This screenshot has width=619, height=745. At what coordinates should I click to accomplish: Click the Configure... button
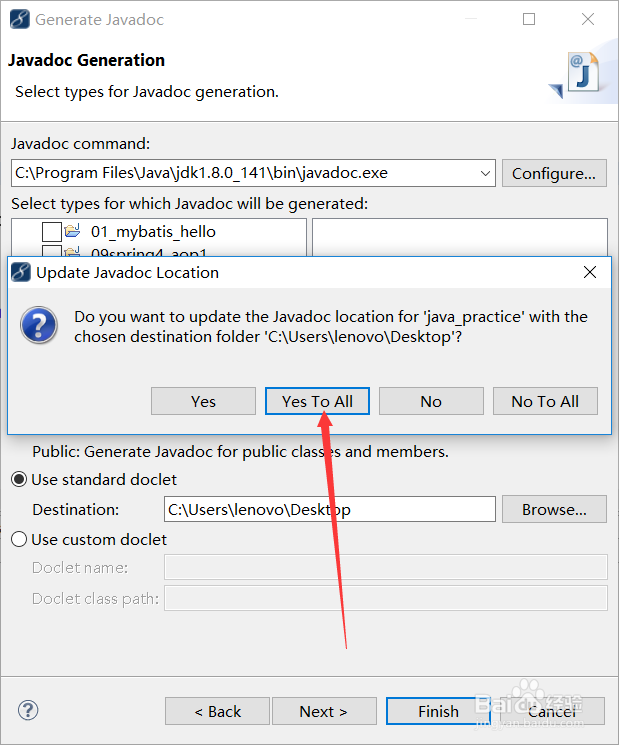554,173
